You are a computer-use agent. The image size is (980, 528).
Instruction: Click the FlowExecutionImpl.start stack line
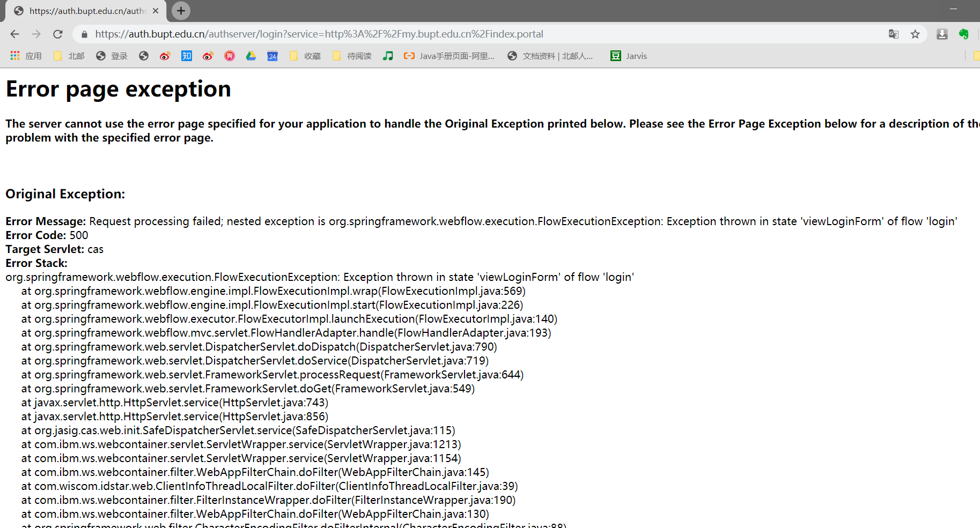[x=272, y=305]
